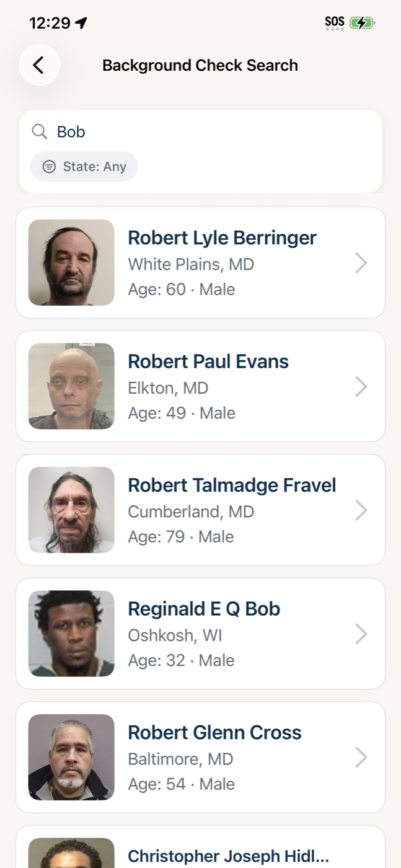
Task: Click the search field containing "Bob"
Action: pyautogui.click(x=211, y=131)
